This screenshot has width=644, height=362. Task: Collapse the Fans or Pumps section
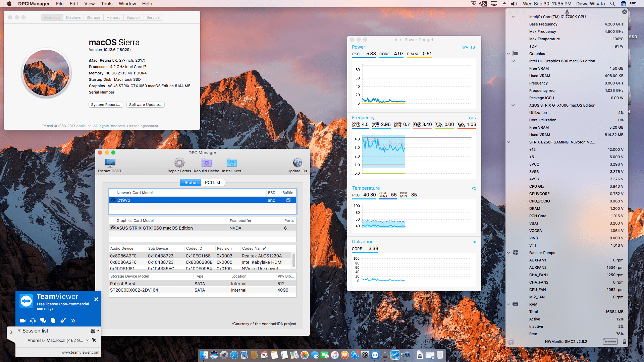(x=508, y=252)
